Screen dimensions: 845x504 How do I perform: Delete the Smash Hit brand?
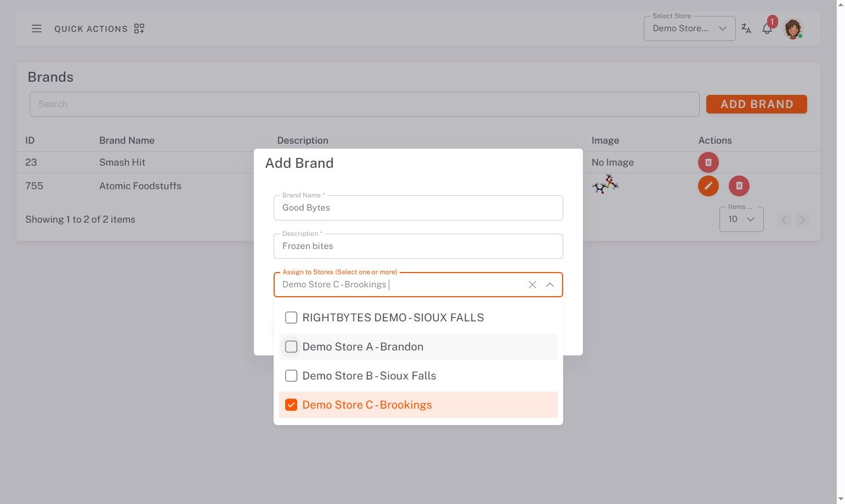708,162
